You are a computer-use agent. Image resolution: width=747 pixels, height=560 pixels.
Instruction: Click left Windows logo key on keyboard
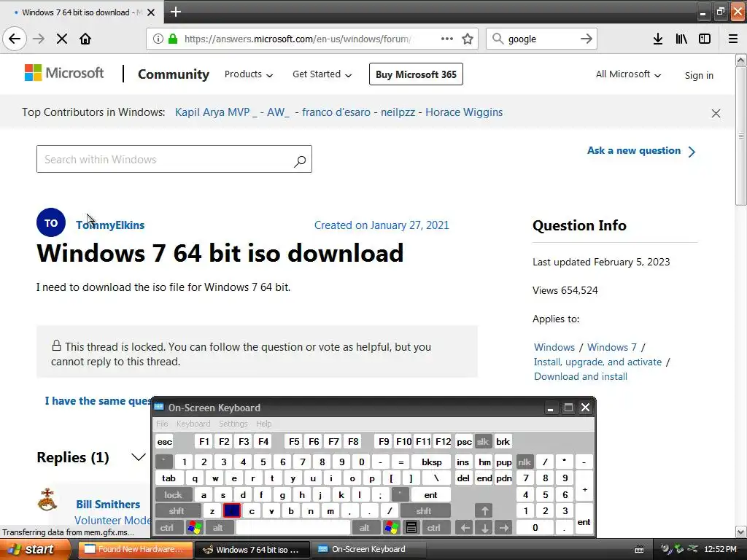194,528
